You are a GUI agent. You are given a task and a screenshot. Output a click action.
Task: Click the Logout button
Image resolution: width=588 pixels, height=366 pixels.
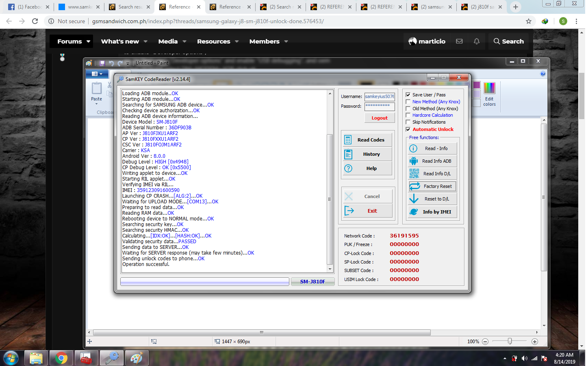click(380, 118)
